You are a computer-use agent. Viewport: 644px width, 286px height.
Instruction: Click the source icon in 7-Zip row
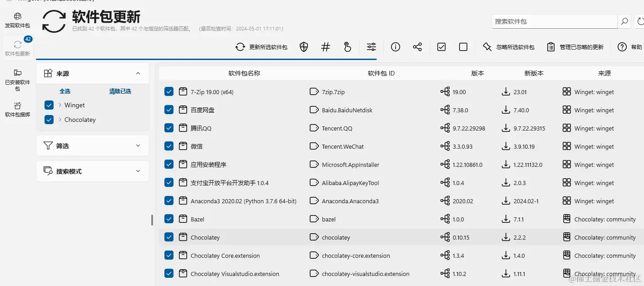tap(566, 92)
